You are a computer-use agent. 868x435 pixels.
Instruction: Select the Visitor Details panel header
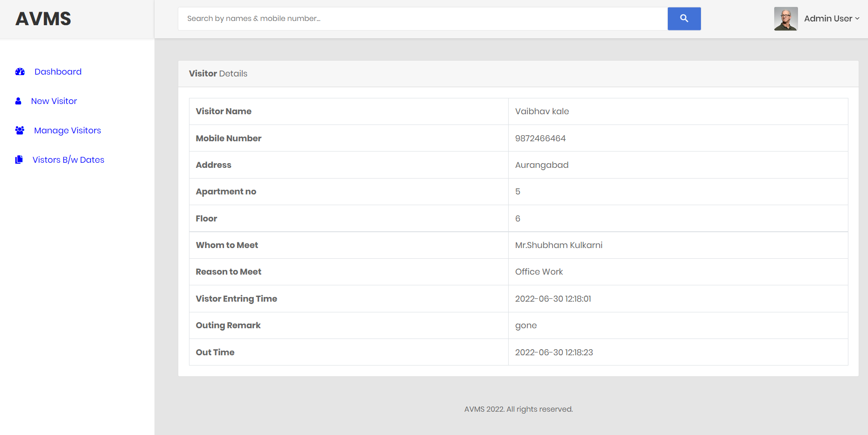(218, 73)
